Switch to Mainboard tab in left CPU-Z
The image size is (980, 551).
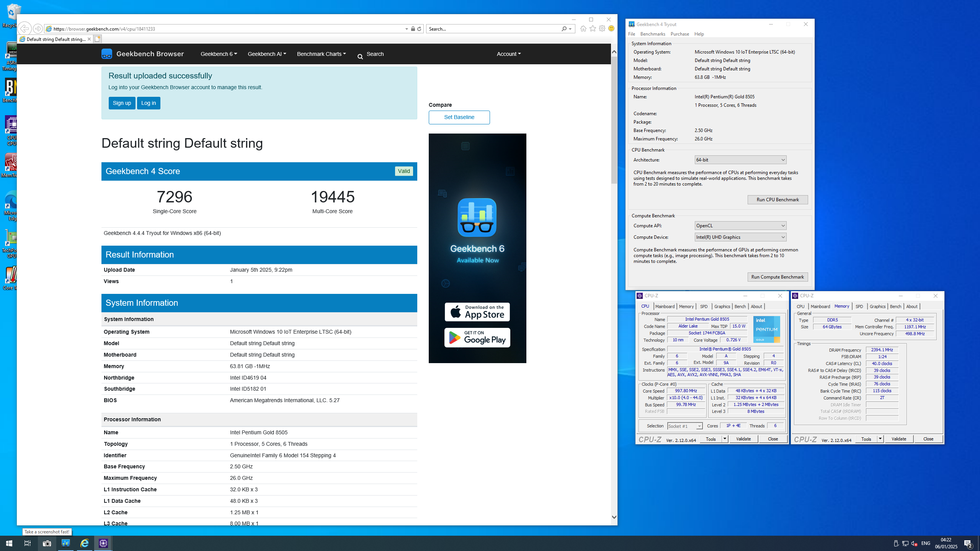[x=665, y=306]
